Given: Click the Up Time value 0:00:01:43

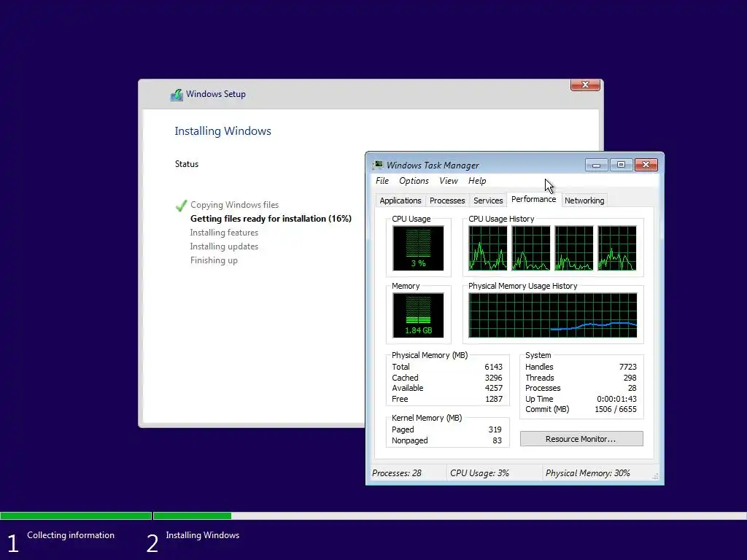Looking at the screenshot, I should 617,399.
